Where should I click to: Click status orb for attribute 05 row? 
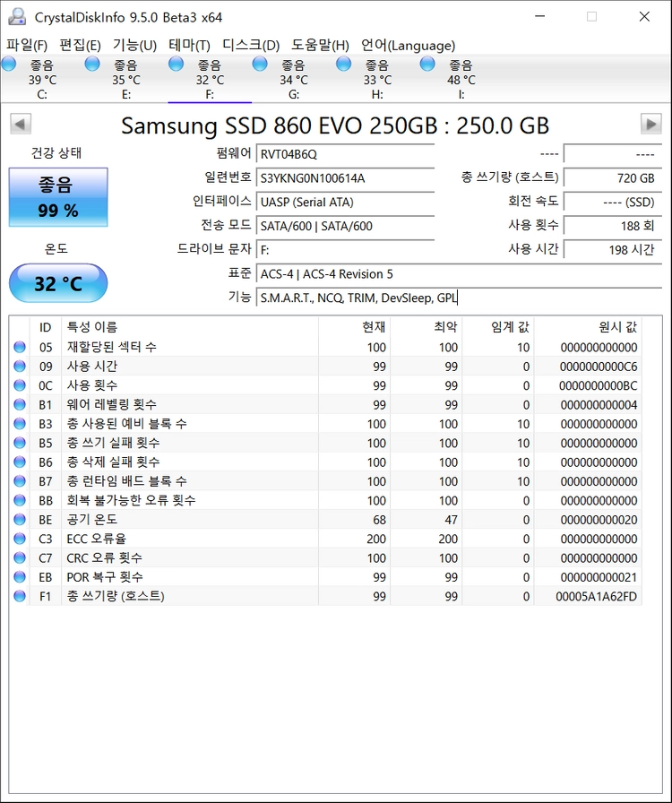20,347
